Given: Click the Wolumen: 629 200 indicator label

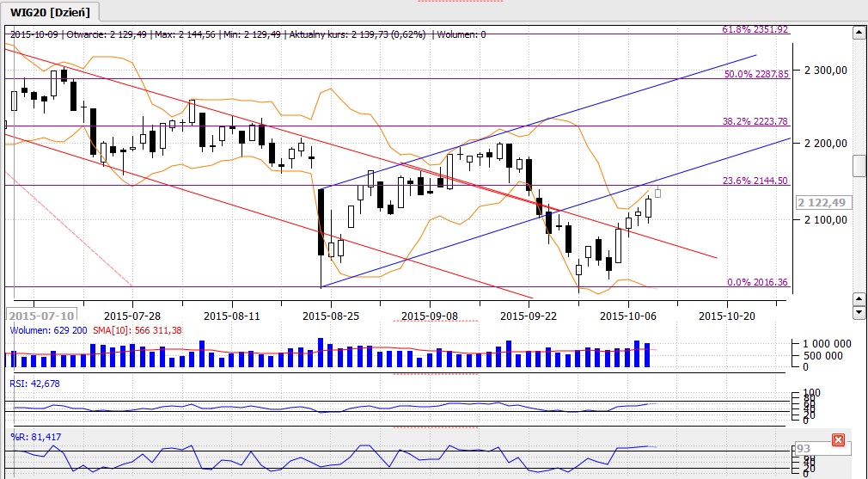Looking at the screenshot, I should click(48, 330).
